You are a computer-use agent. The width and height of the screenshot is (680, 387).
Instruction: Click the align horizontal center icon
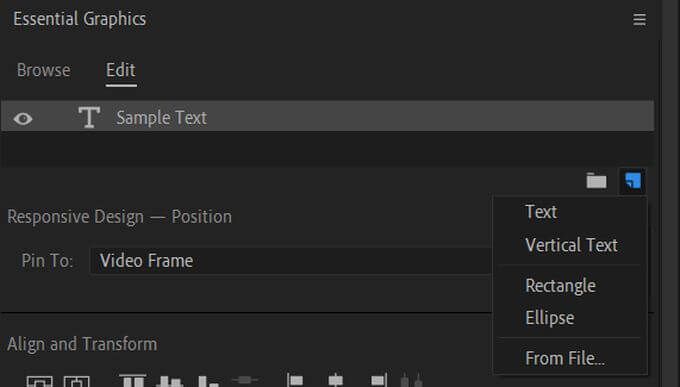tap(336, 380)
